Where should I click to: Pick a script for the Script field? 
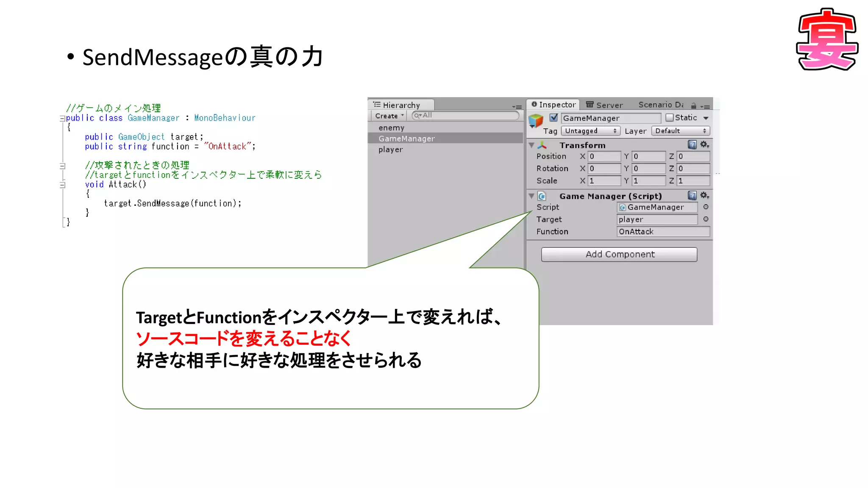[706, 207]
